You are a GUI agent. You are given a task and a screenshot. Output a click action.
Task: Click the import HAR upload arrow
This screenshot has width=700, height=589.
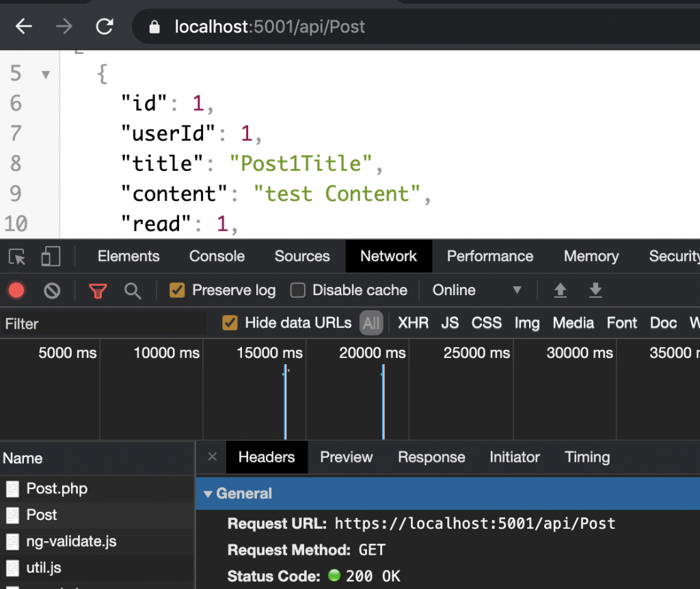[561, 290]
